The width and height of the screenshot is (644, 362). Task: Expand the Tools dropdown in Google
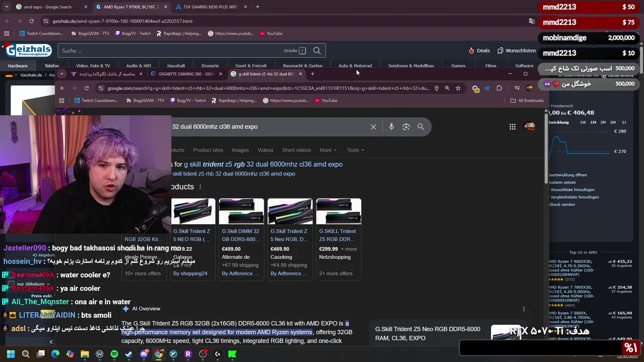355,150
